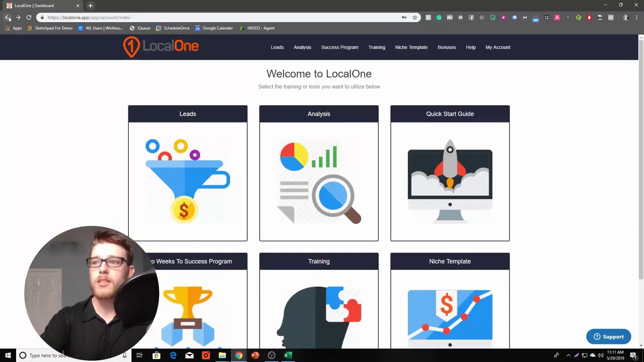Open the Leads funnel card
The height and width of the screenshot is (362, 644).
(188, 173)
